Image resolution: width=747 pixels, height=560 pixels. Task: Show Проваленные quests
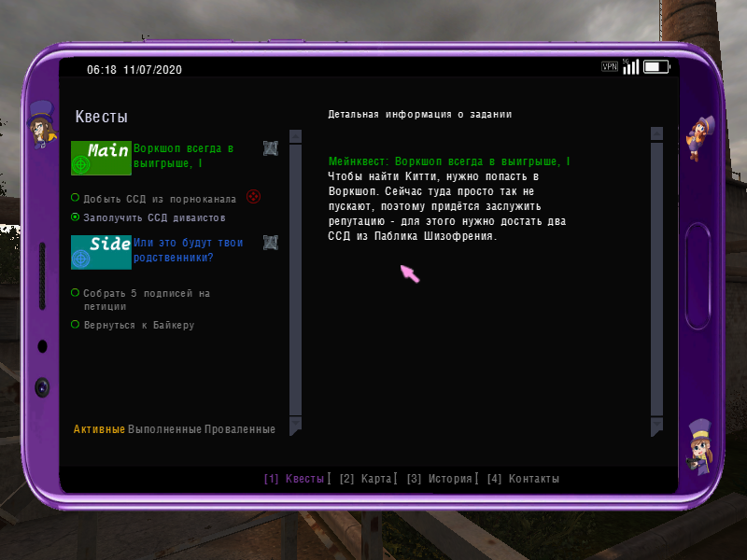coord(240,429)
